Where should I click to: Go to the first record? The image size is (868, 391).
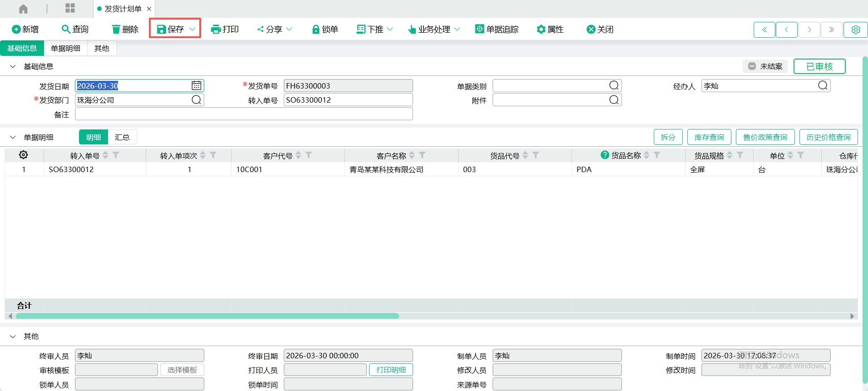(x=764, y=30)
